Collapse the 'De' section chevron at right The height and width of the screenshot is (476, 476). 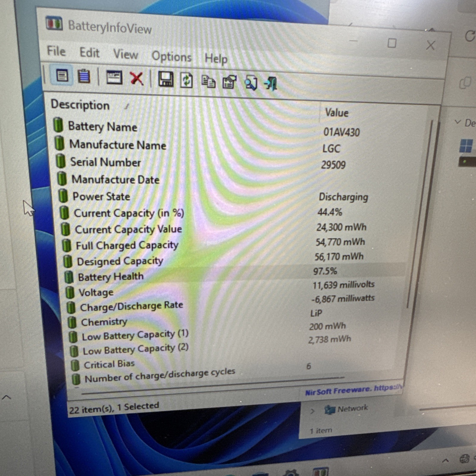pyautogui.click(x=458, y=122)
